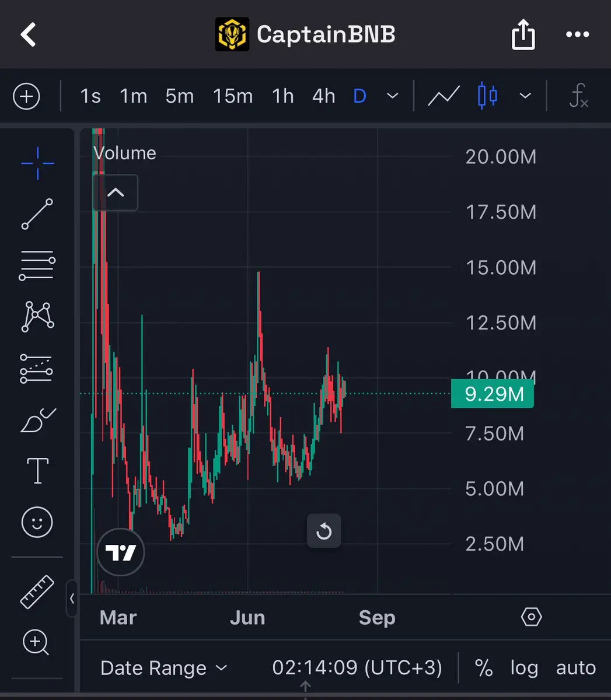Select the D daily timeframe

[x=360, y=96]
